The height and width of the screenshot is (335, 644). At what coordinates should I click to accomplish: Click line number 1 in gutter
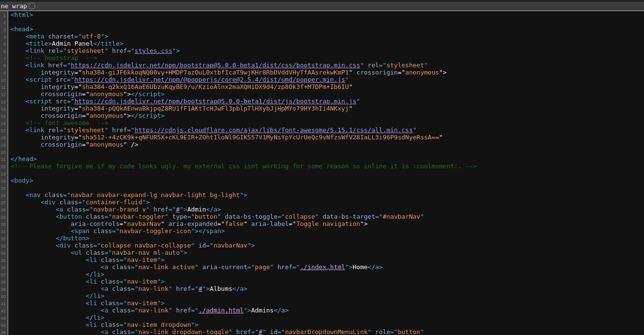[x=4, y=15]
